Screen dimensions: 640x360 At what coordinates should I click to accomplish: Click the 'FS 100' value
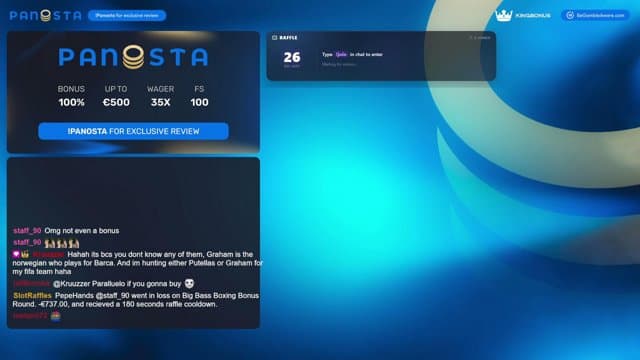pos(199,102)
